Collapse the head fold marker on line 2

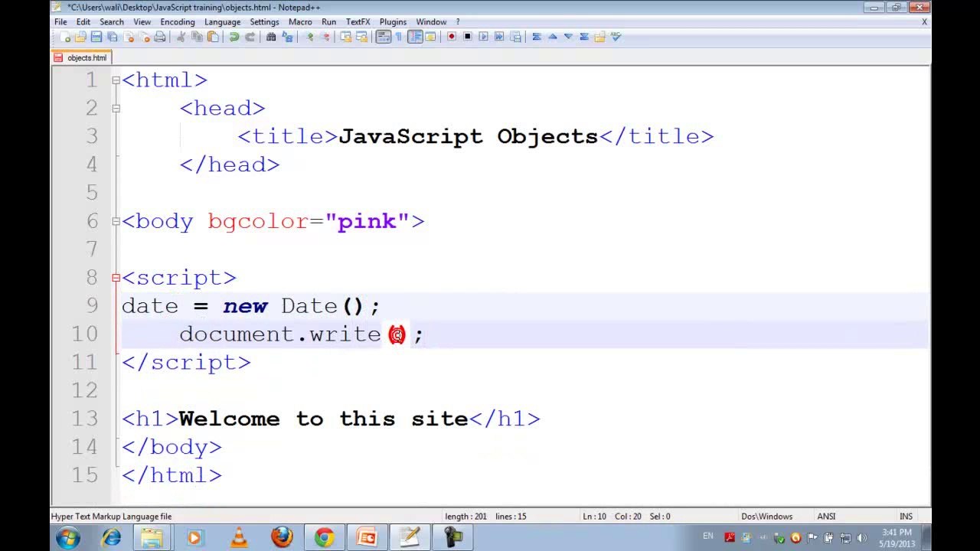coord(116,109)
